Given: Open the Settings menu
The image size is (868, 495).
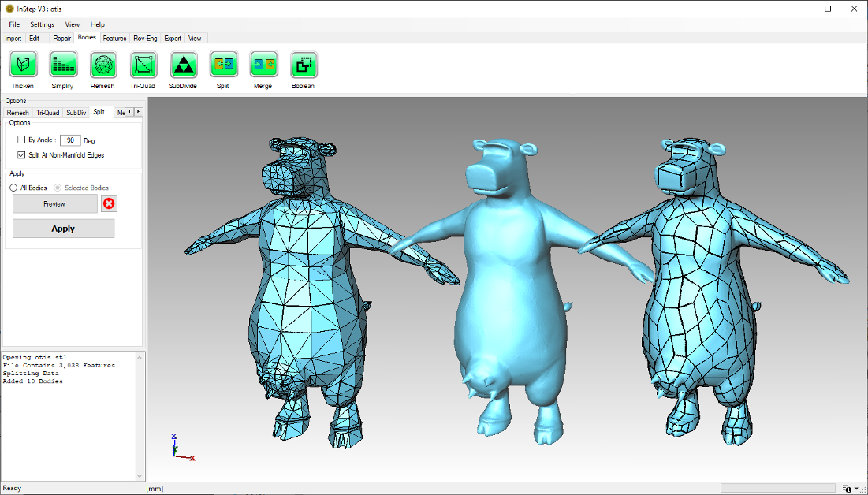Looking at the screenshot, I should pyautogui.click(x=42, y=24).
